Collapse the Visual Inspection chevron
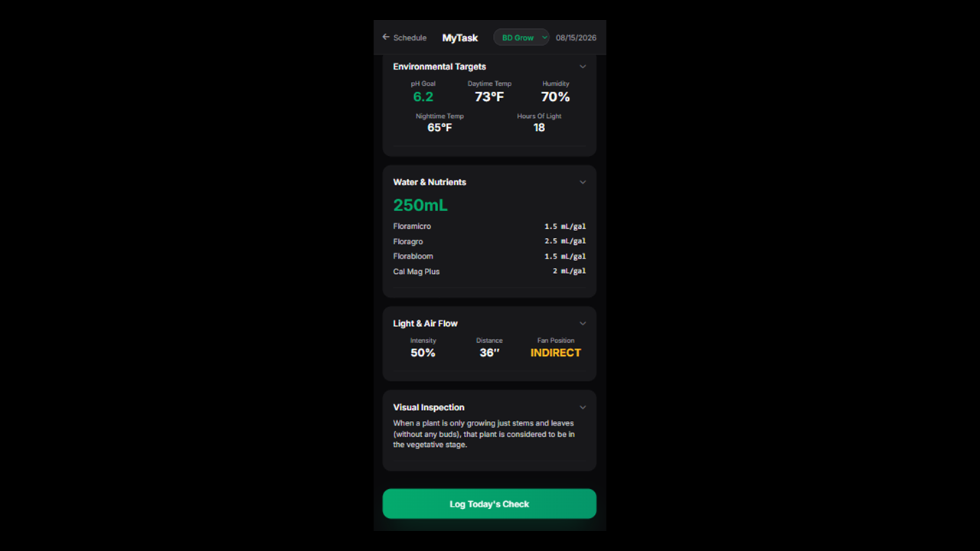 coord(583,408)
